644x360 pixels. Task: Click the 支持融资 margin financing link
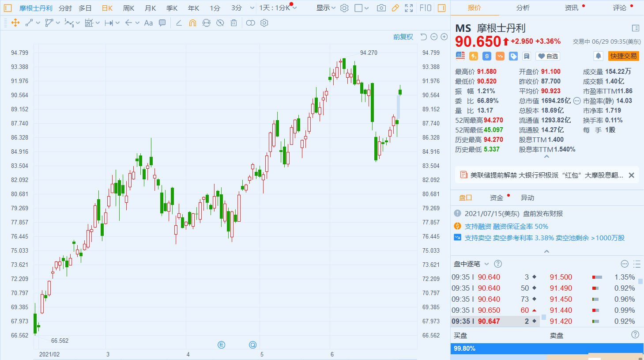point(506,227)
